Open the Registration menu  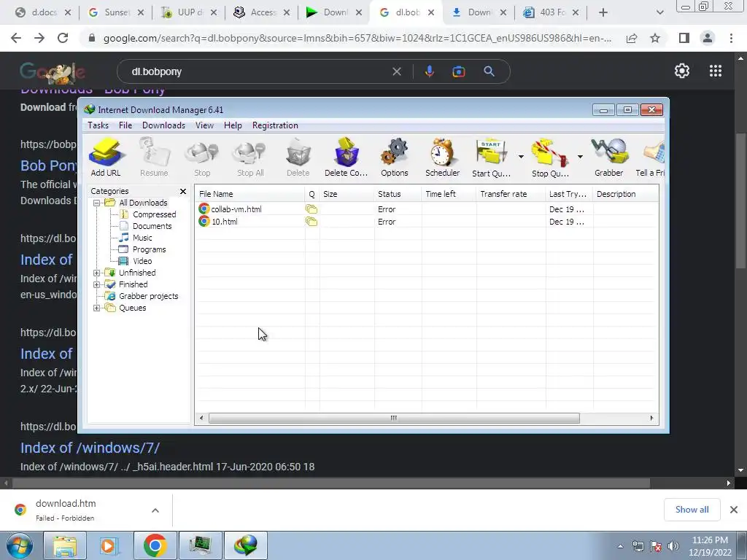275,125
